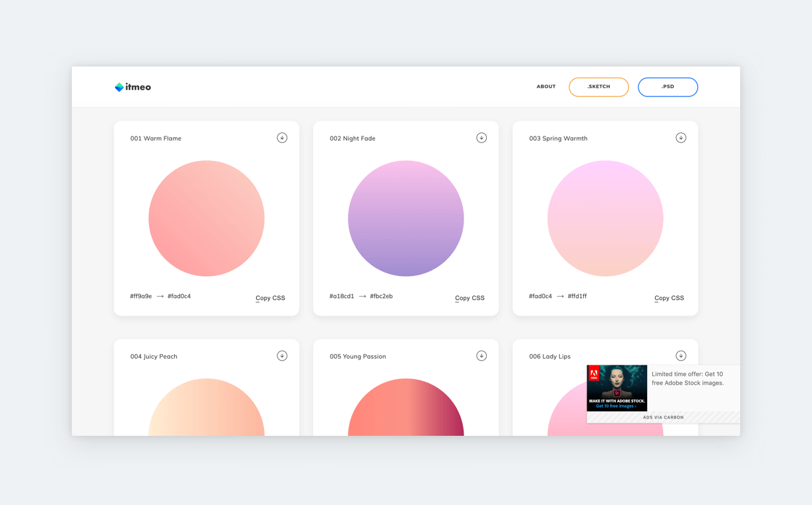The width and height of the screenshot is (812, 505).
Task: Click the #fbc2eb hex code
Action: coord(381,296)
